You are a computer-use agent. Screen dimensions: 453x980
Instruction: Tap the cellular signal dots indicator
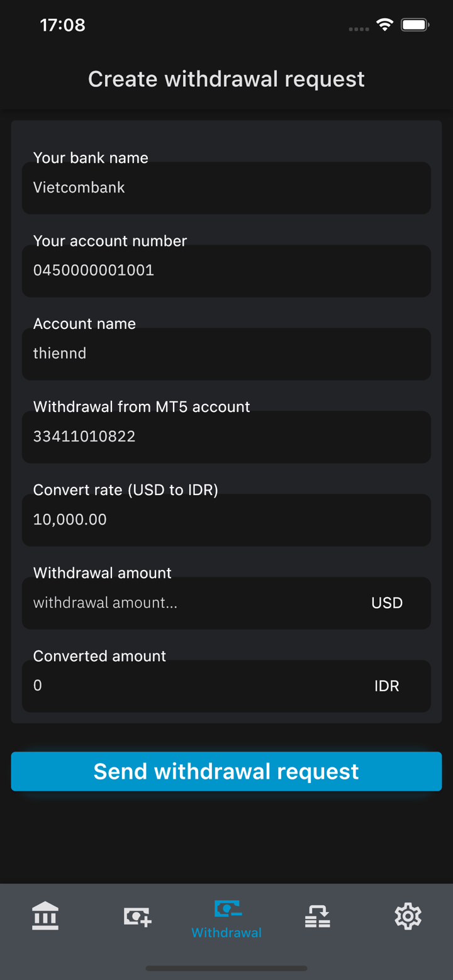359,29
